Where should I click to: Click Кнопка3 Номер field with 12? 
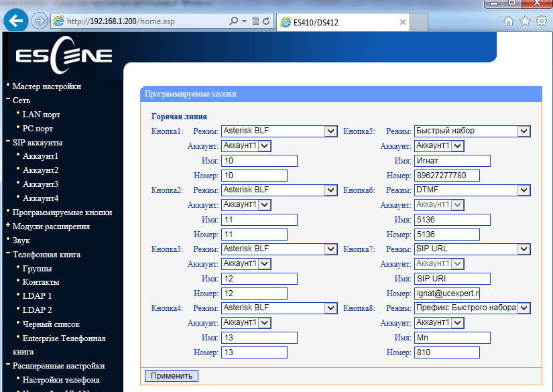tap(254, 293)
